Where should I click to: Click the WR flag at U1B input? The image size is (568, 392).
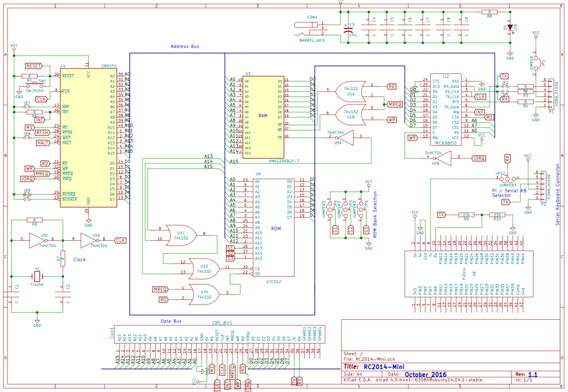point(391,120)
